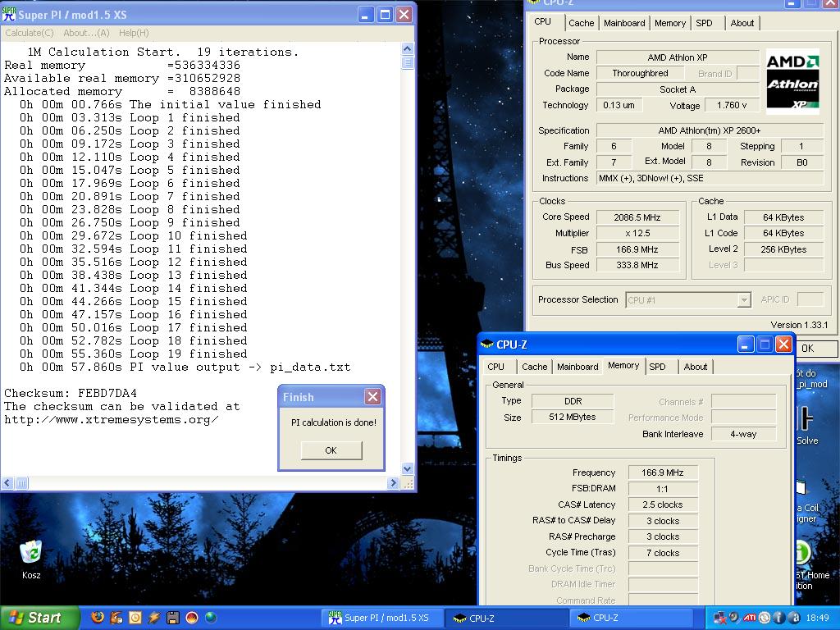This screenshot has height=630, width=840.
Task: Click the AMD Athlon XP logo
Action: pyautogui.click(x=792, y=80)
